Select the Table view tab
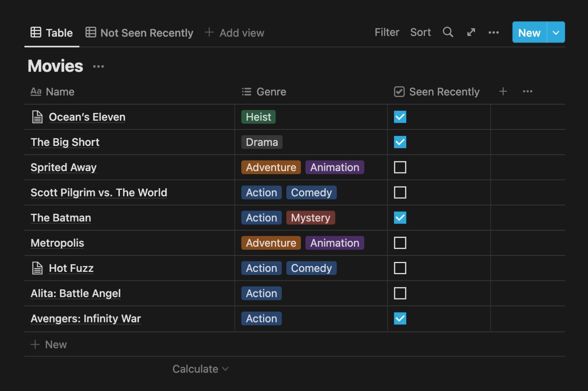 point(52,33)
